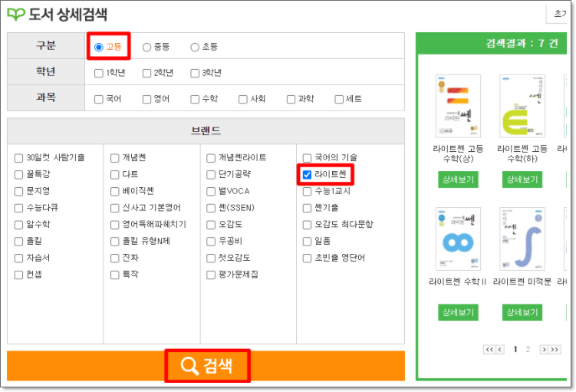Screen dimensions: 576x392
Task: Click the 라이트쎈 고등 수학(하) book cover
Action: pyautogui.click(x=522, y=106)
